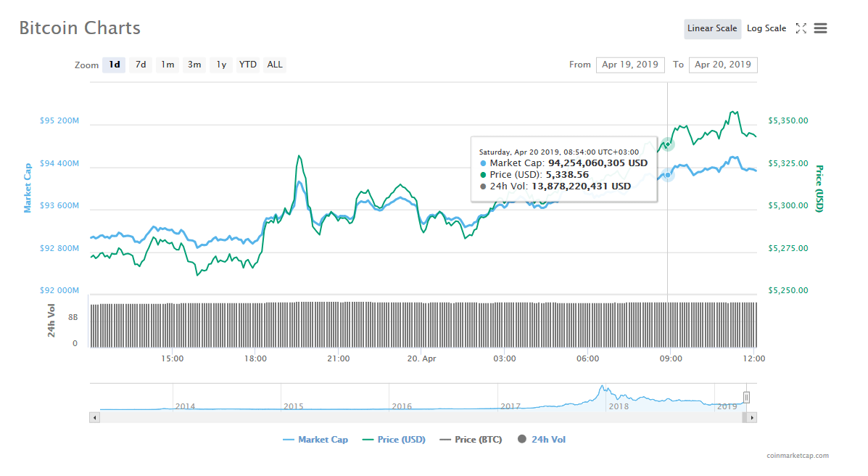Expand the chart to fullscreen
The width and height of the screenshot is (868, 476).
803,28
